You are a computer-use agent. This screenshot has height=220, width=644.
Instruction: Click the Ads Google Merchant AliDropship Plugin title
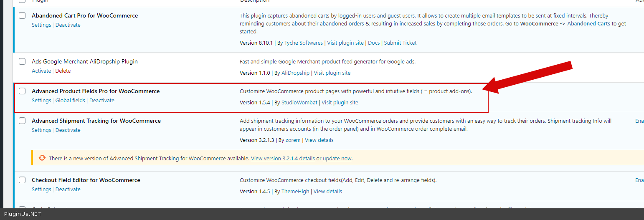click(85, 61)
